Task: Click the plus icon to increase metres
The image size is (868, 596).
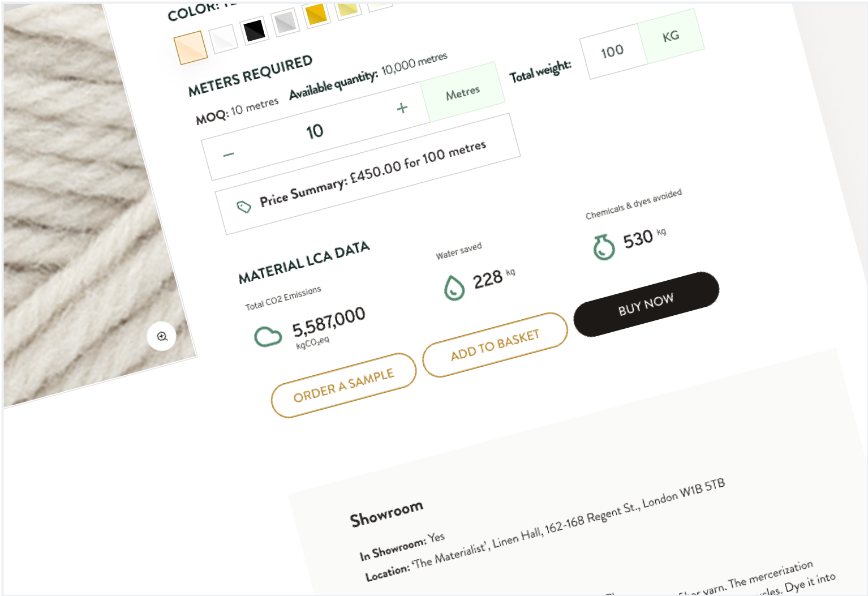Action: (x=402, y=108)
